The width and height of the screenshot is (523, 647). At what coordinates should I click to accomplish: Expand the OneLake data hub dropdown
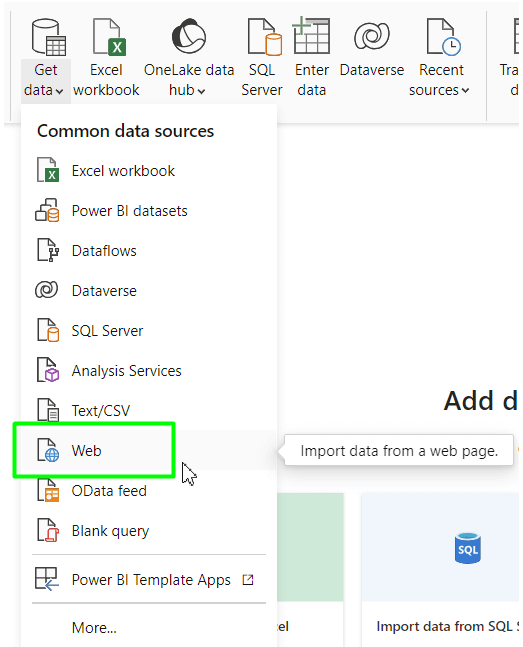coord(201,91)
